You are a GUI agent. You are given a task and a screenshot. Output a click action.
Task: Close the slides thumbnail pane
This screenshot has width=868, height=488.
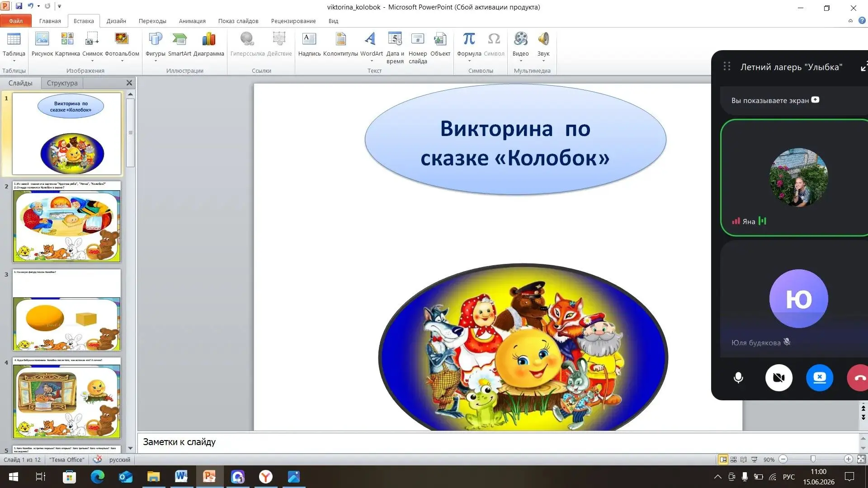[129, 83]
